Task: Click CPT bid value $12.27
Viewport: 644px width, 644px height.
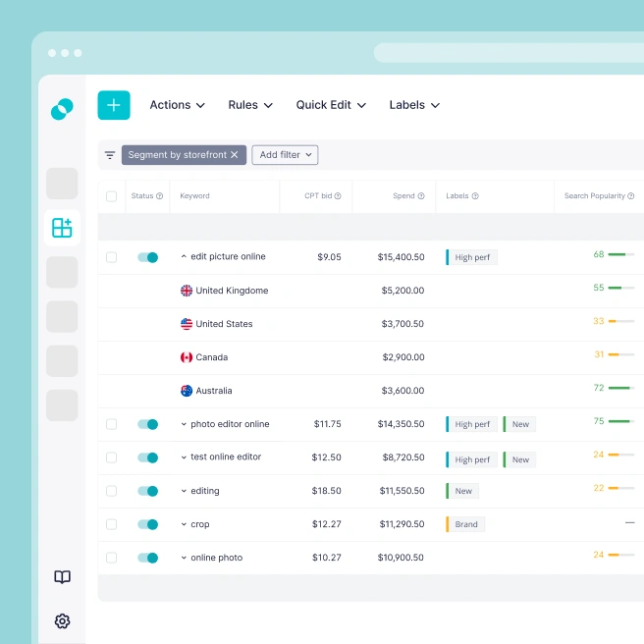Action: [327, 524]
